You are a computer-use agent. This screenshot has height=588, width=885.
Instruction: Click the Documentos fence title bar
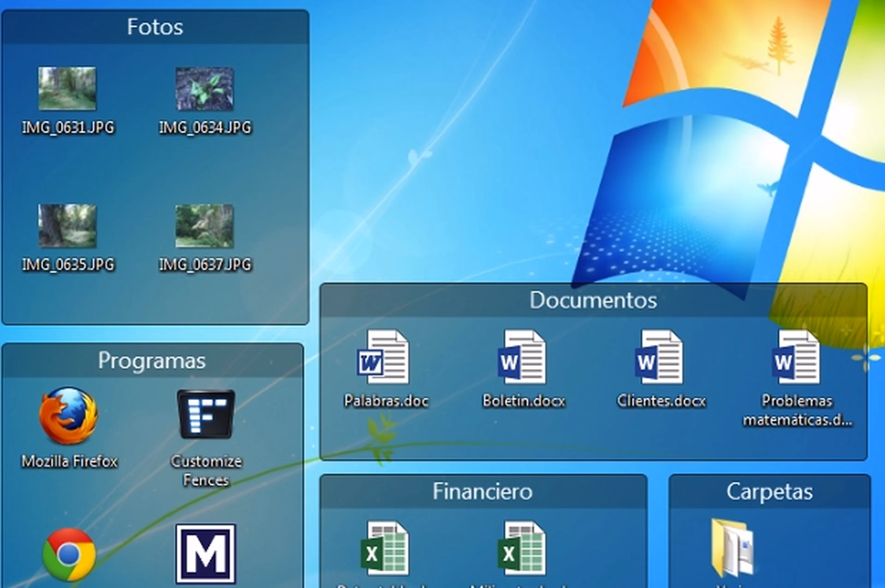593,300
